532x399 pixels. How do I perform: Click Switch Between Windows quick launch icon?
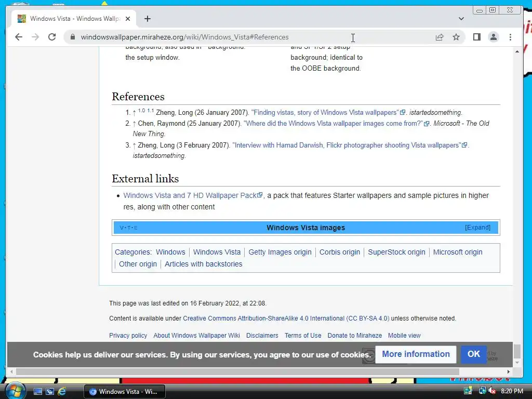(x=49, y=392)
